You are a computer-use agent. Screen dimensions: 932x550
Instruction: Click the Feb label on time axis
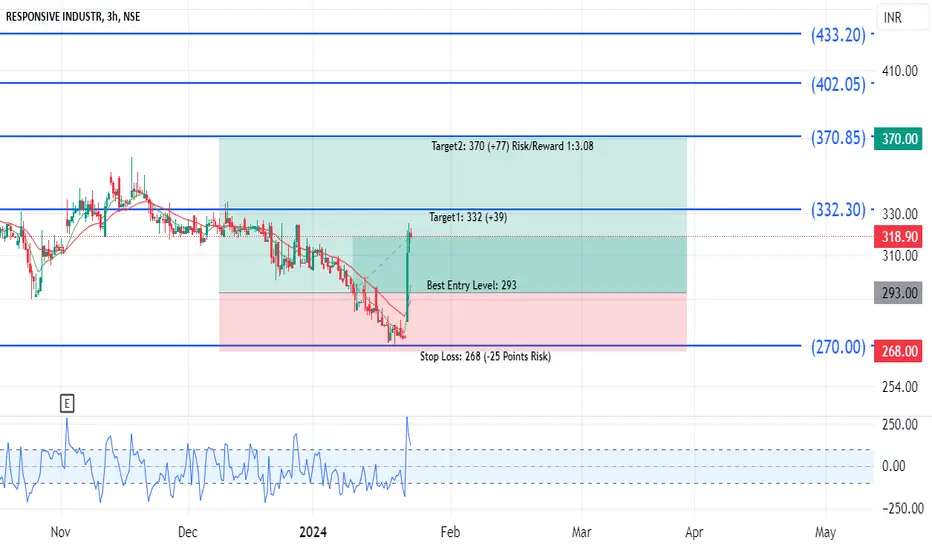point(450,532)
